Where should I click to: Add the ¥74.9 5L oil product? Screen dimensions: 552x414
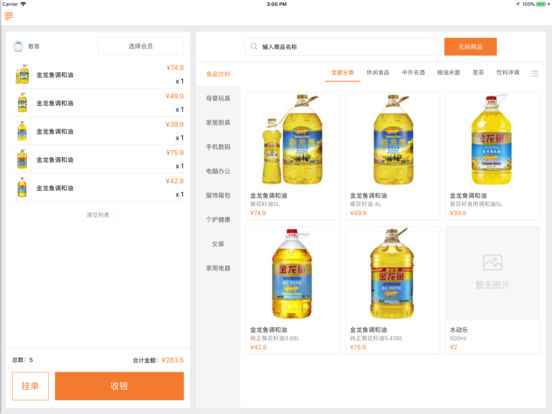[x=293, y=156]
